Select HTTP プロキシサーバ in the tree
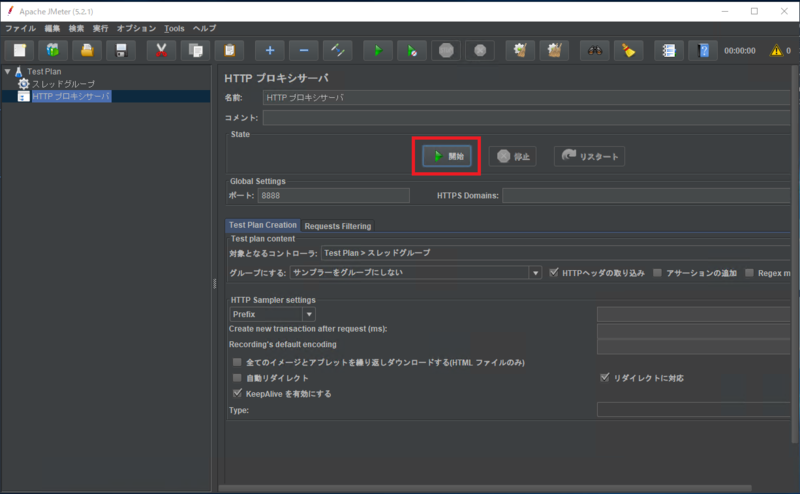The image size is (800, 494). point(71,96)
